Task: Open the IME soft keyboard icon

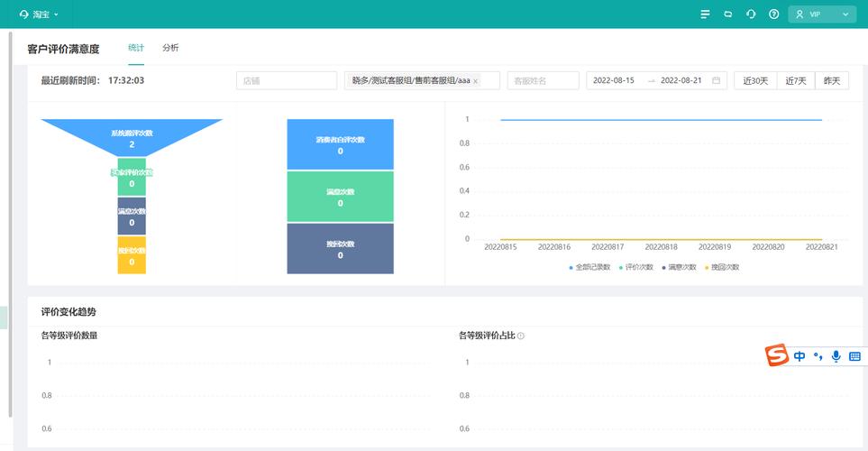Action: point(854,356)
